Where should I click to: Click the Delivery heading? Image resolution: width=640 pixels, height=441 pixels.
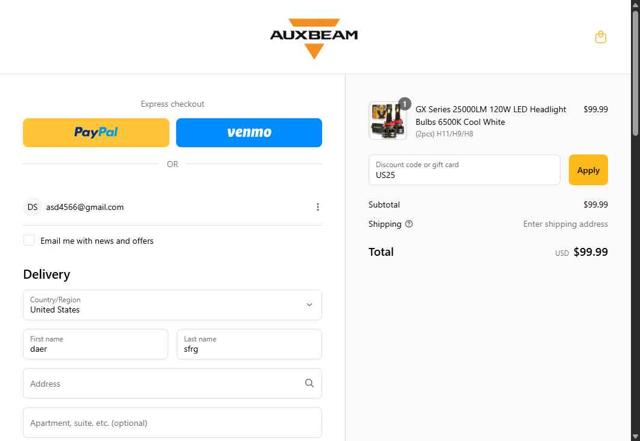click(x=47, y=274)
